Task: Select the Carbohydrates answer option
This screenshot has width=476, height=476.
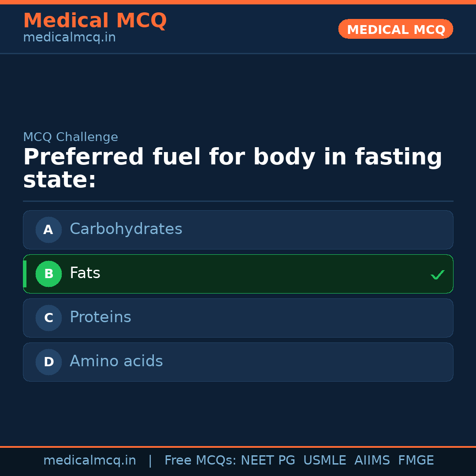Action: (238, 230)
